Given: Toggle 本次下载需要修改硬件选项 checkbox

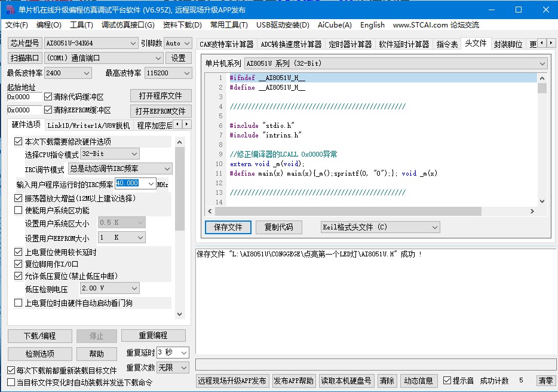Looking at the screenshot, I should [x=18, y=142].
